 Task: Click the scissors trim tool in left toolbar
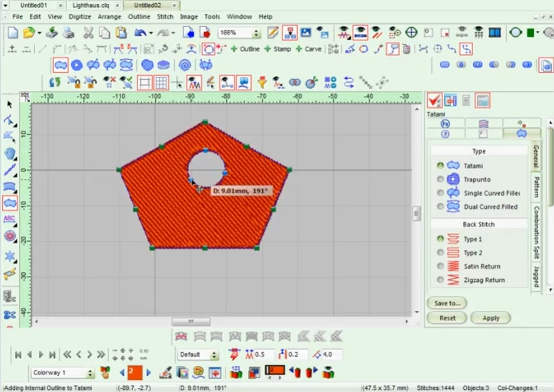9,314
